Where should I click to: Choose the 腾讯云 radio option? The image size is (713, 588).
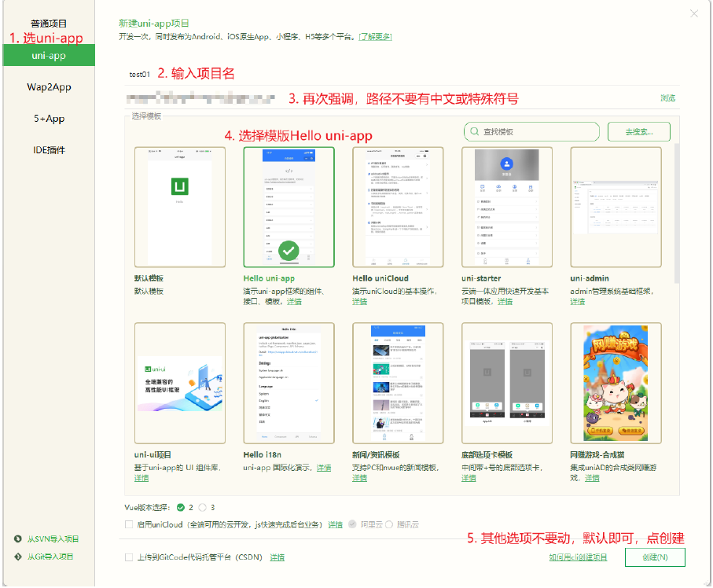pyautogui.click(x=389, y=524)
